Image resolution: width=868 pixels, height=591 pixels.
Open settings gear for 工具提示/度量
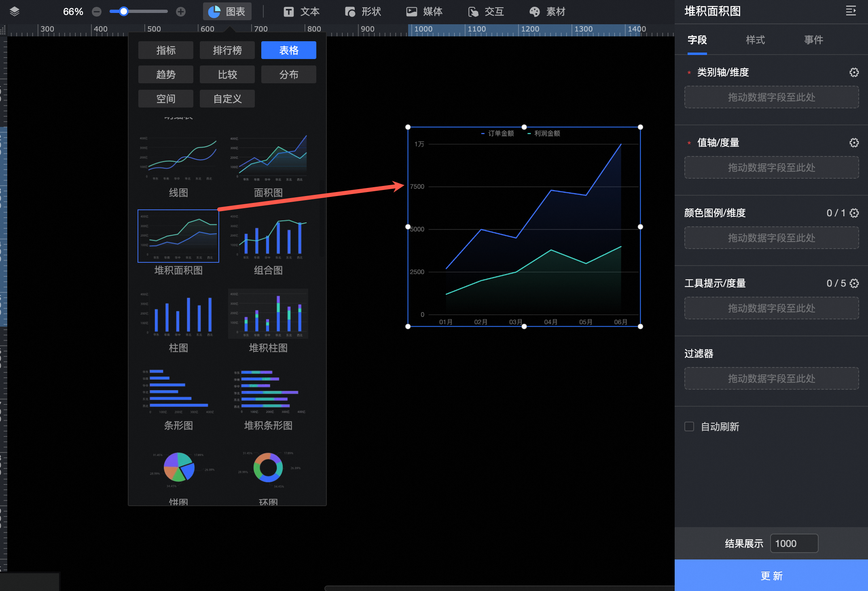point(854,283)
